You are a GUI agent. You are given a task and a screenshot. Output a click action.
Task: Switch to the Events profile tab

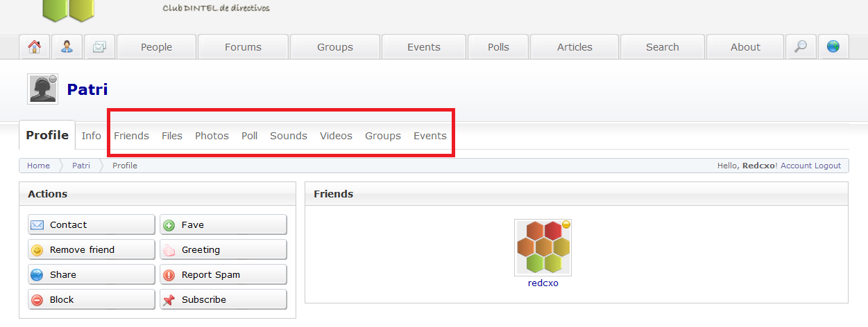tap(430, 136)
